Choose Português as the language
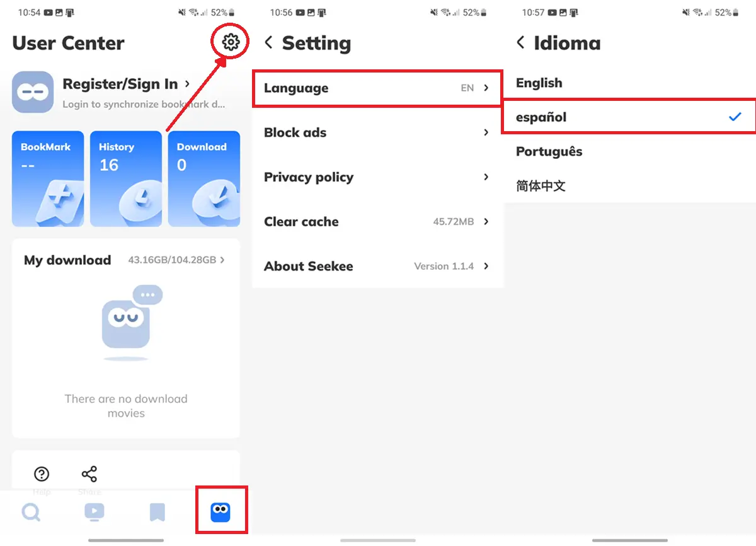 click(630, 151)
